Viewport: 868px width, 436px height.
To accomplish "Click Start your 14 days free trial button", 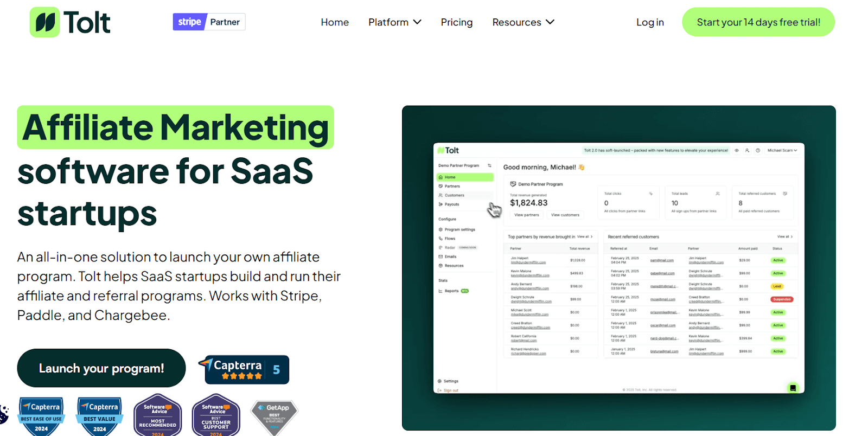I will tap(758, 22).
